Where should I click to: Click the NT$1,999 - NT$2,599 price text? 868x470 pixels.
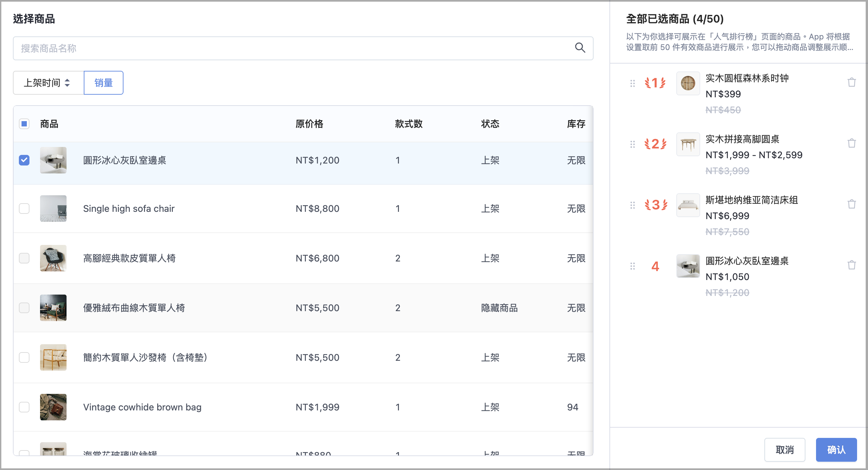coord(754,155)
